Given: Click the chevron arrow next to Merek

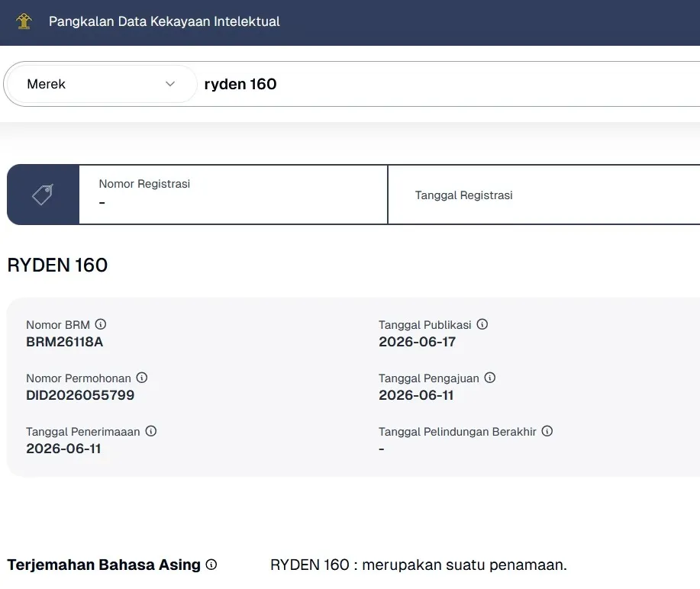Looking at the screenshot, I should 170,84.
